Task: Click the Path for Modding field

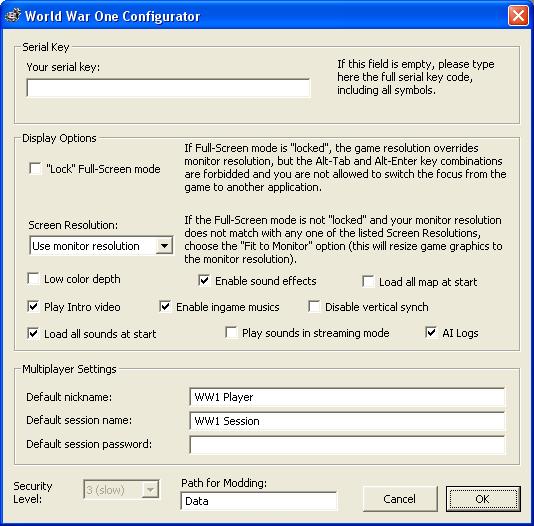Action: click(259, 501)
